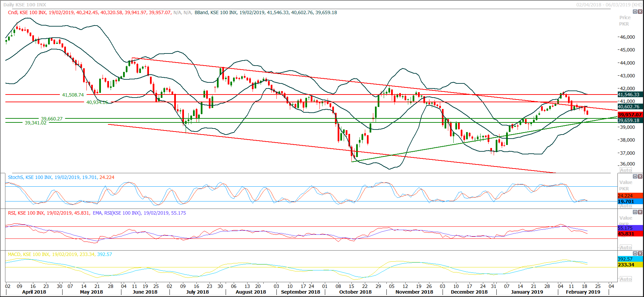644x297 pixels.
Task: Click the July 2018 month label
Action: coord(197,292)
